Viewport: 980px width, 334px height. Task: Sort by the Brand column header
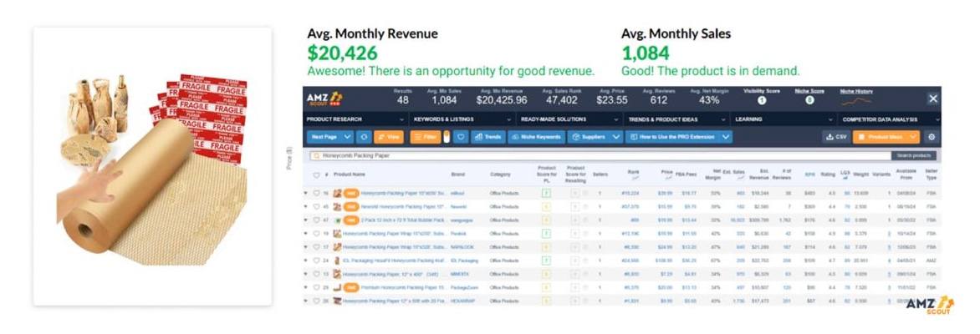pyautogui.click(x=457, y=175)
